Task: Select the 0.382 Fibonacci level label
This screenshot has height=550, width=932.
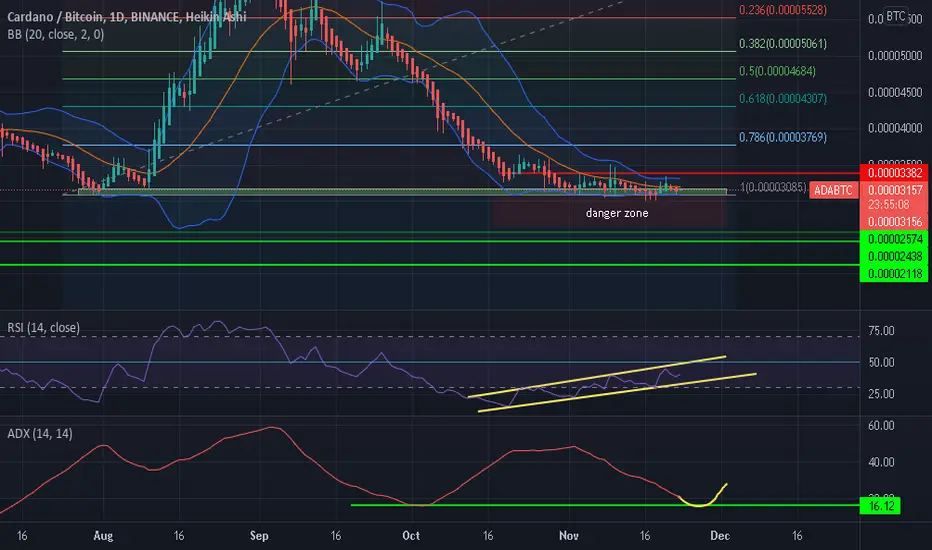Action: [x=782, y=43]
